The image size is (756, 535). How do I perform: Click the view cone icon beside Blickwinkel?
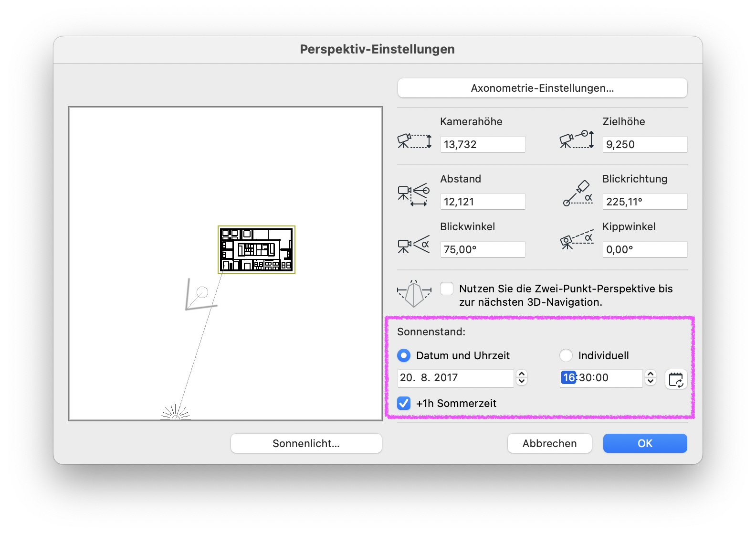414,245
